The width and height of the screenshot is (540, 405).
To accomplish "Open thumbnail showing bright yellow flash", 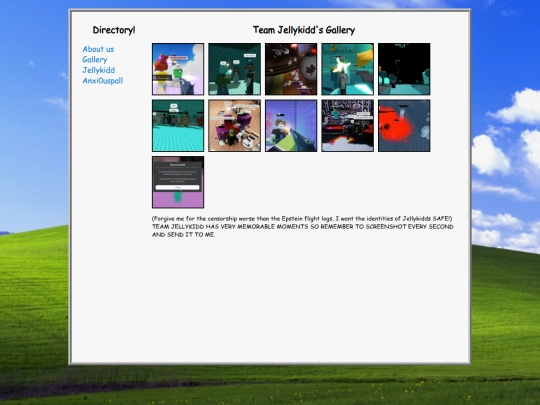I will (347, 69).
